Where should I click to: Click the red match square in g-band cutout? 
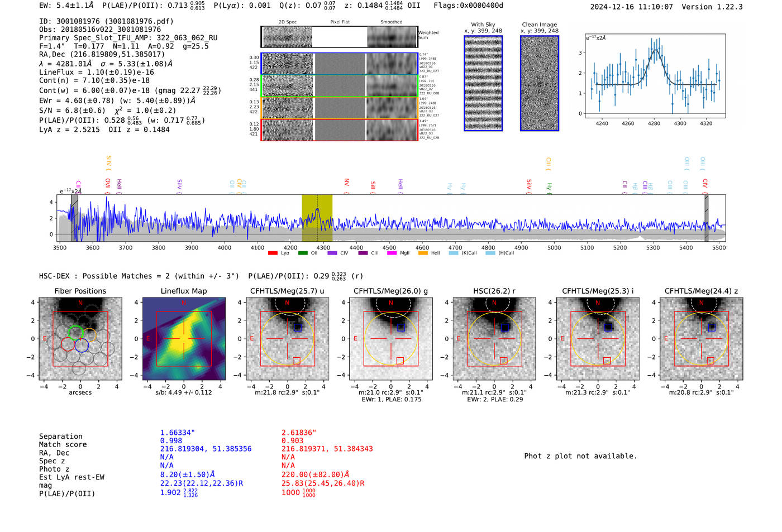pyautogui.click(x=400, y=361)
